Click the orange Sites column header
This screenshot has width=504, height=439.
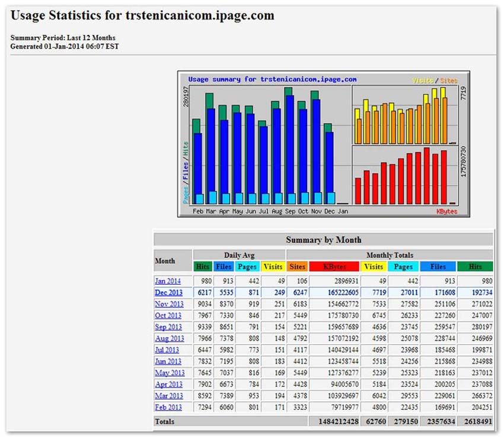coord(298,267)
